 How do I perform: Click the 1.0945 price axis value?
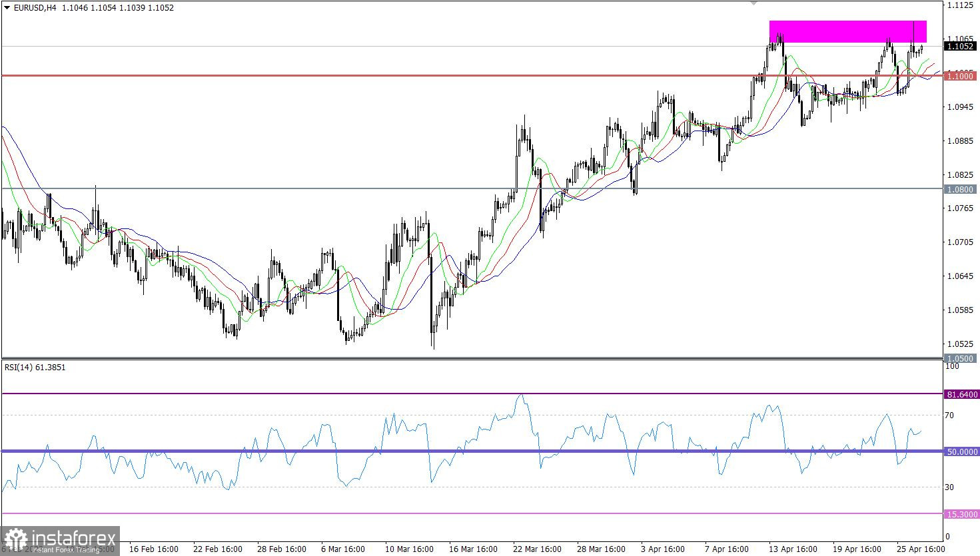(x=960, y=107)
